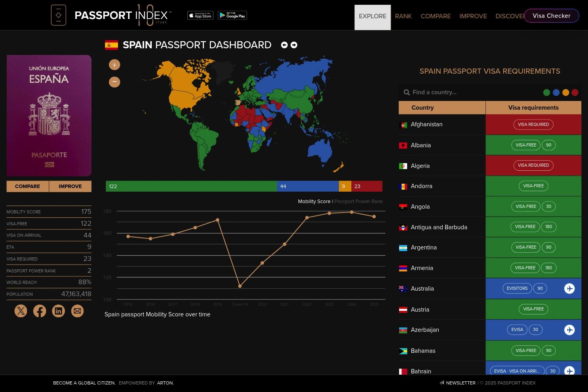Click the Passport Power Rank stat row
The image size is (588, 392).
tap(49, 271)
